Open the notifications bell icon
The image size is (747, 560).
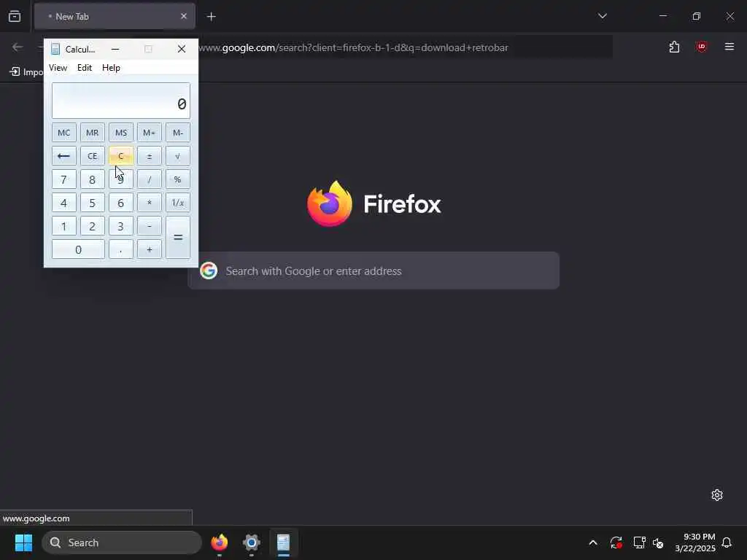point(727,542)
